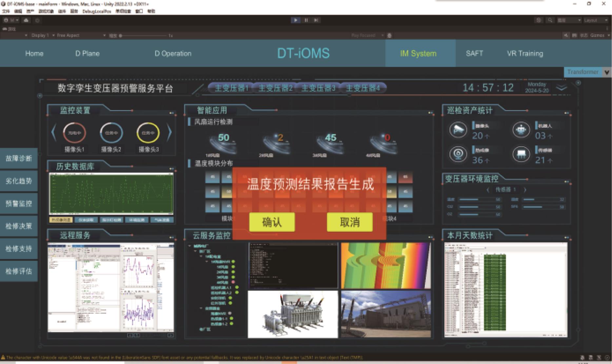
Task: Select the IM System tab
Action: coord(420,53)
